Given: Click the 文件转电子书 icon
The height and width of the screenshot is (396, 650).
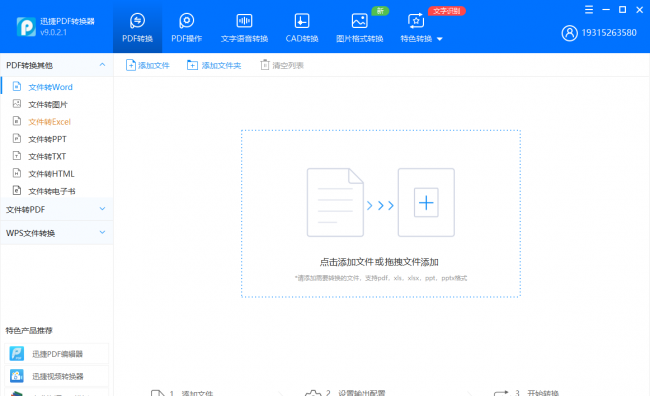Looking at the screenshot, I should [x=17, y=191].
